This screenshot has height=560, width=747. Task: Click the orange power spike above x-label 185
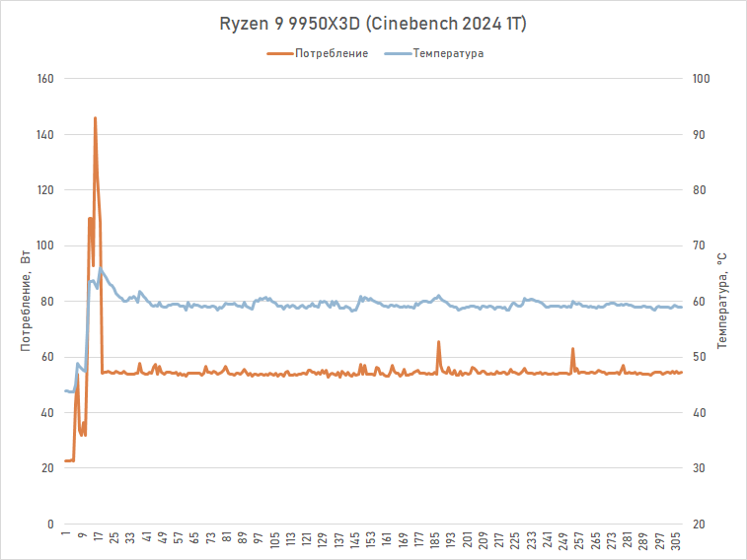438,341
